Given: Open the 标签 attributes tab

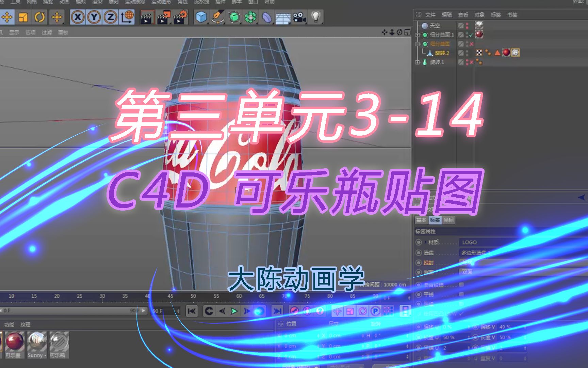Looking at the screenshot, I should 435,220.
